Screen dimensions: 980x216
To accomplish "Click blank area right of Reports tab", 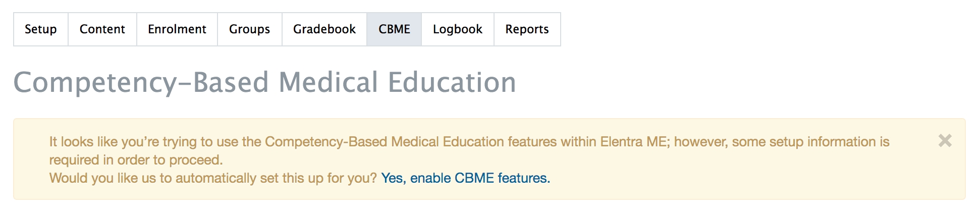I will pos(706,29).
